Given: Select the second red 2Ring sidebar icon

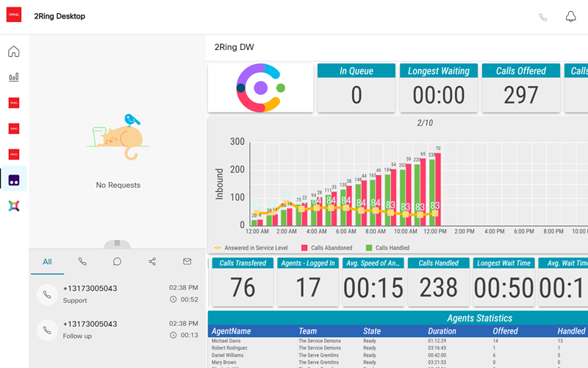Looking at the screenshot, I should [14, 128].
